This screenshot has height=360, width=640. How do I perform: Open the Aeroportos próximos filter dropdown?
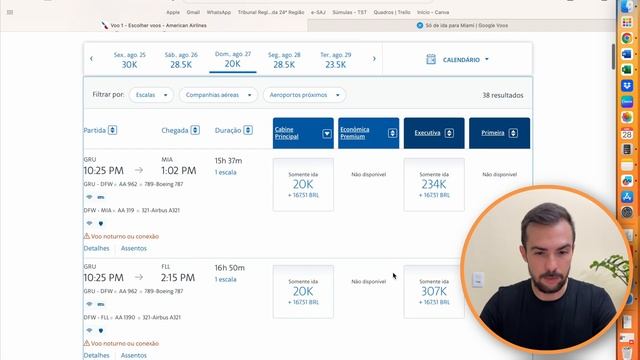point(304,95)
